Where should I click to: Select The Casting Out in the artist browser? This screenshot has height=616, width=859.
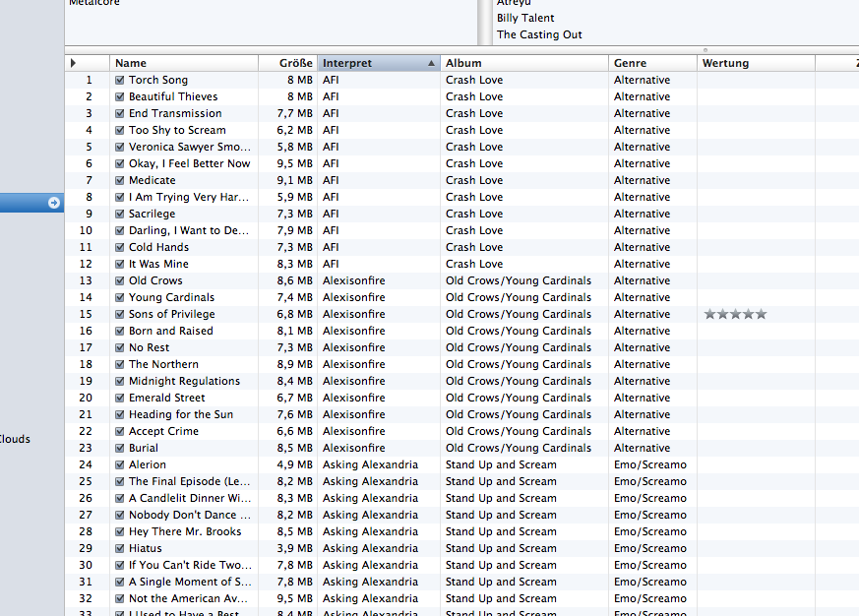tap(539, 34)
